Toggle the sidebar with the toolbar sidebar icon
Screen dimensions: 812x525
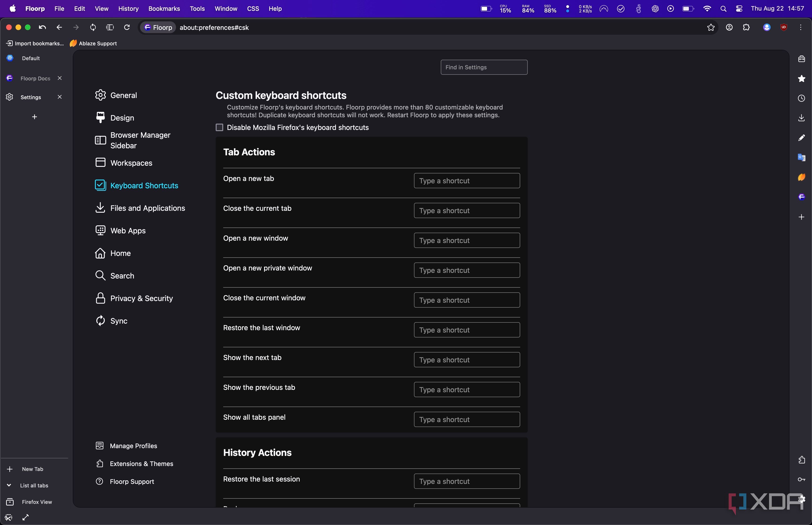(110, 27)
